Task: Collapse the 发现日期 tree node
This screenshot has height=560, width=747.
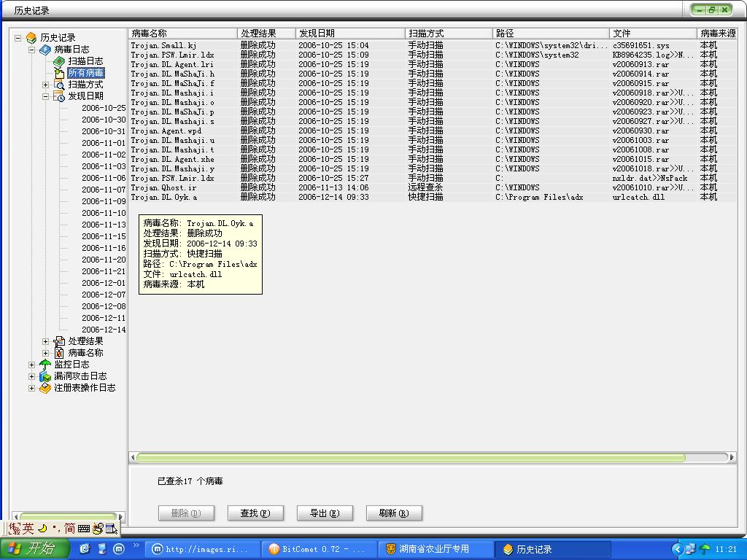Action: coord(46,96)
